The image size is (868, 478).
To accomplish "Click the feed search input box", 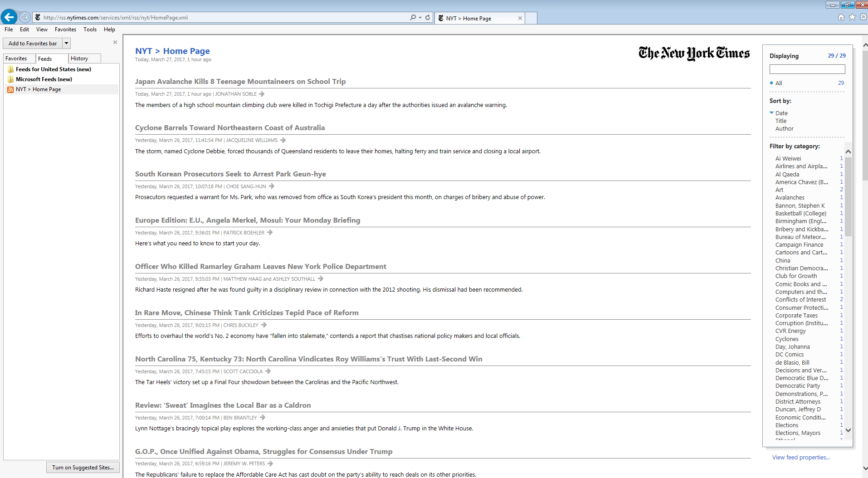I will 807,69.
